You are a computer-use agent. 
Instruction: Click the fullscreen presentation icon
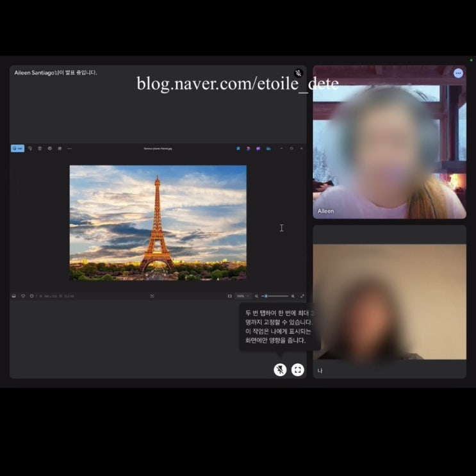tap(298, 370)
